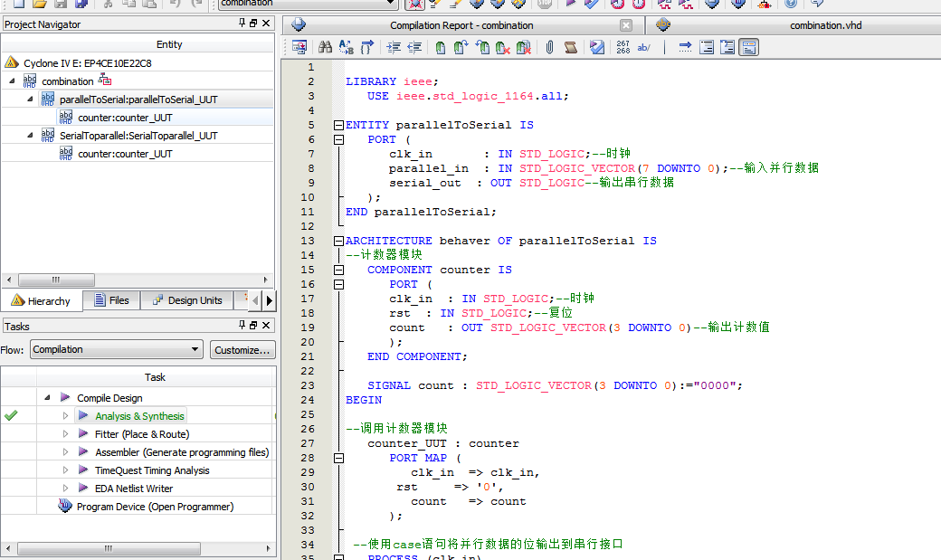Collapse the combination entity tree node
Viewport: 941px width, 560px height.
12,81
